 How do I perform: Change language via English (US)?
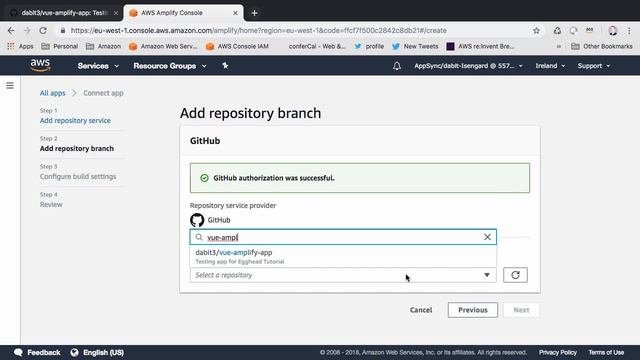103,352
